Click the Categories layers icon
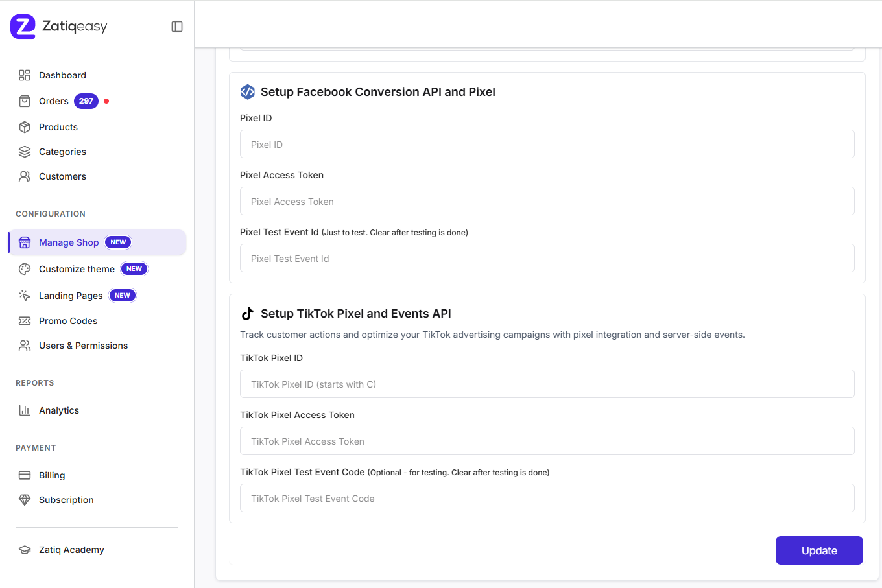Image resolution: width=882 pixels, height=588 pixels. pos(25,152)
